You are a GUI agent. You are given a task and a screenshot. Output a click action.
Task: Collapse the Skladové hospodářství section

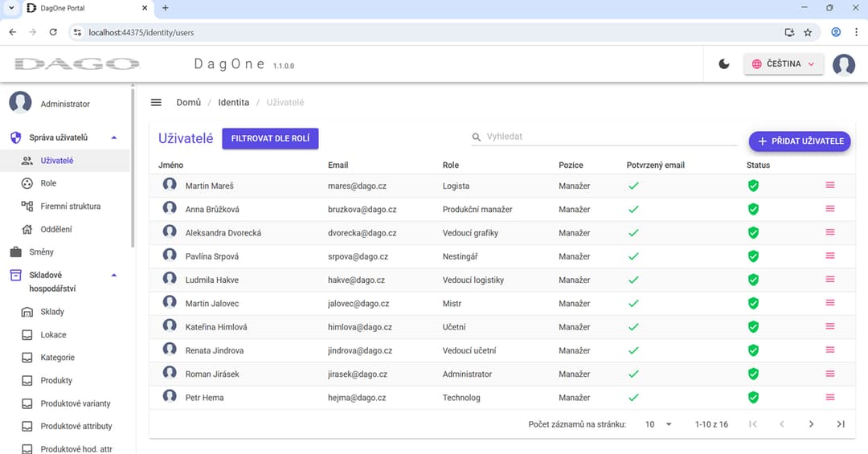pos(114,275)
